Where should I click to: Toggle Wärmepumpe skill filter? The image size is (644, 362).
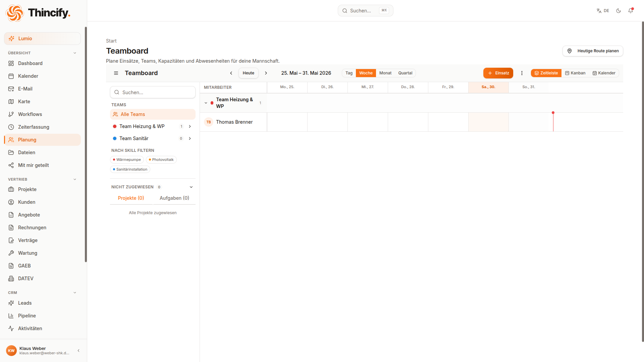coord(127,160)
